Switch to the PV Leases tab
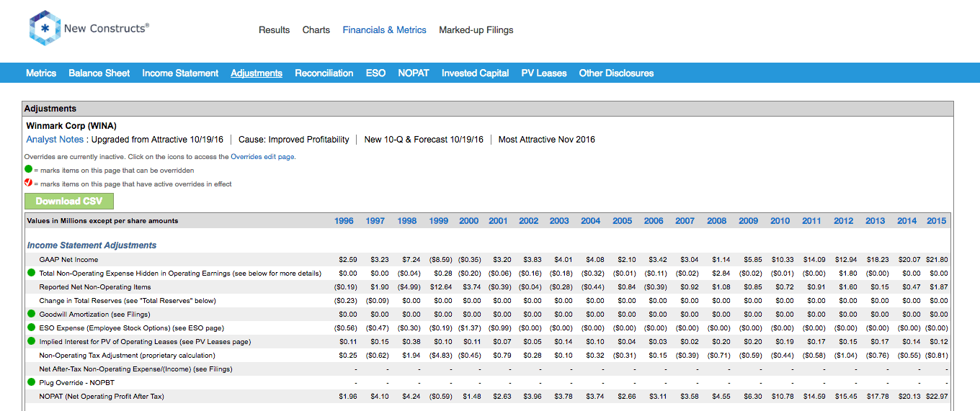Image resolution: width=980 pixels, height=411 pixels. pos(544,73)
